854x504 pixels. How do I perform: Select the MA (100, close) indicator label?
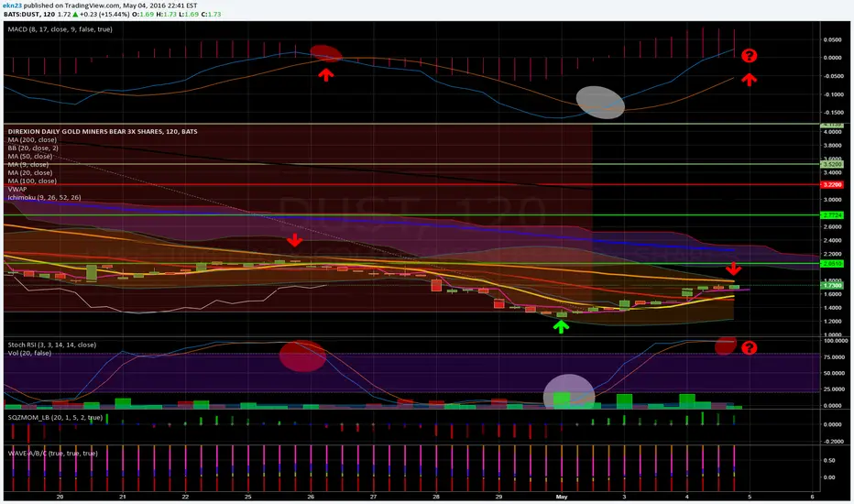[x=32, y=181]
